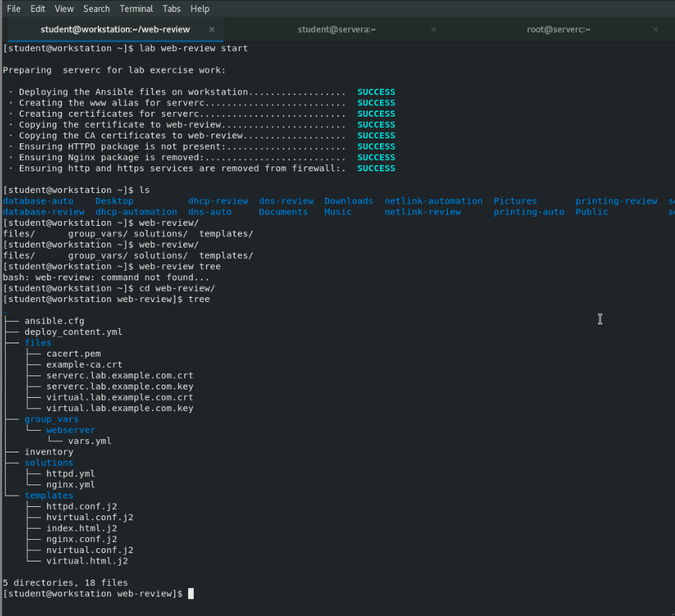
Task: Click index.html.j2 file name
Action: coord(82,528)
